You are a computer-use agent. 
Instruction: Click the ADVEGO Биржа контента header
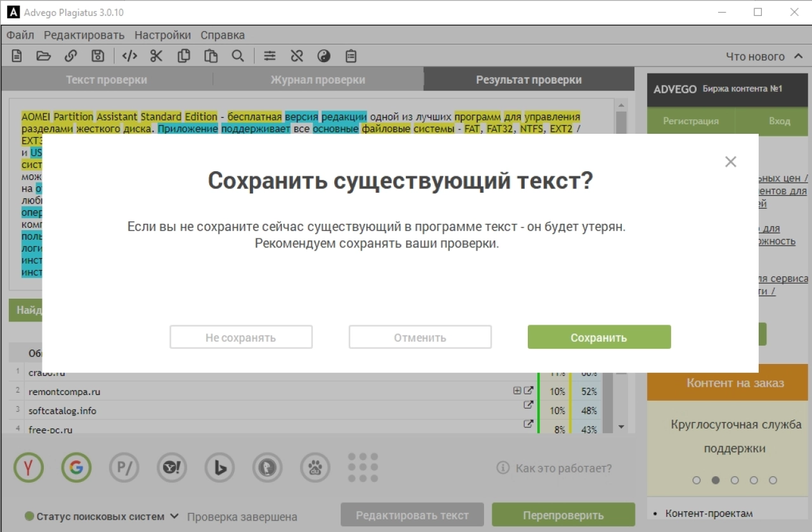728,89
